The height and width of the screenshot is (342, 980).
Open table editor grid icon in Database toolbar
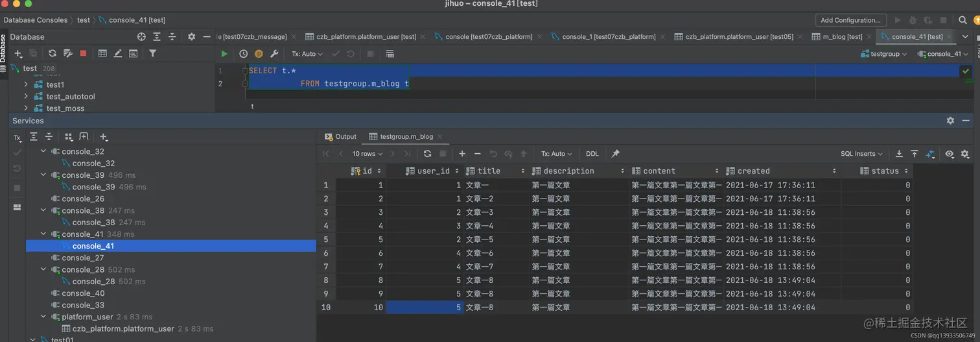click(102, 53)
